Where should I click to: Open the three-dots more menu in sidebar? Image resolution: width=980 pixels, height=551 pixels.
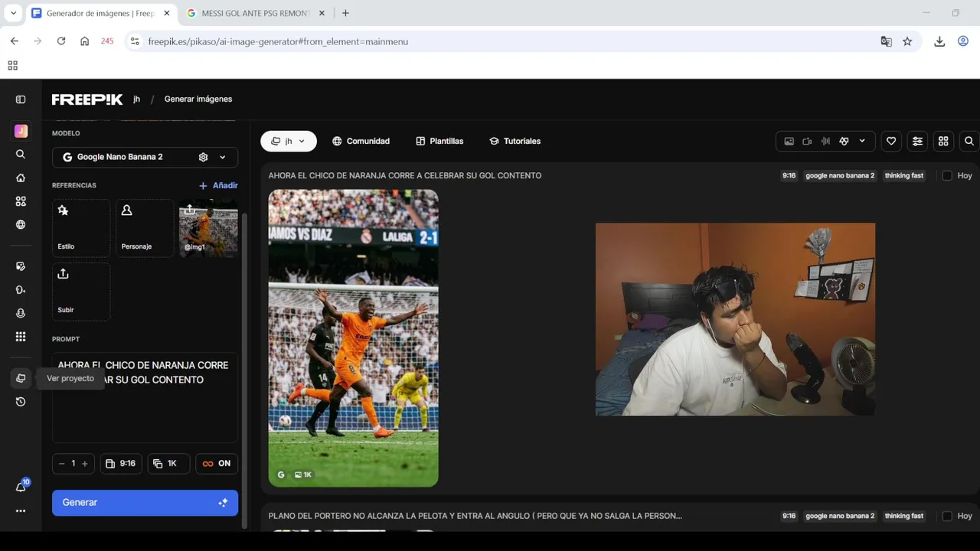pos(21,510)
